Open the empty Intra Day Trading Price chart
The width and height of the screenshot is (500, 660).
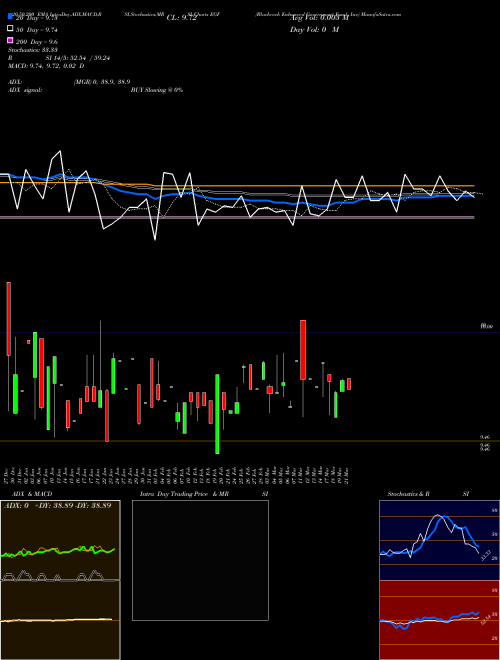(x=200, y=560)
